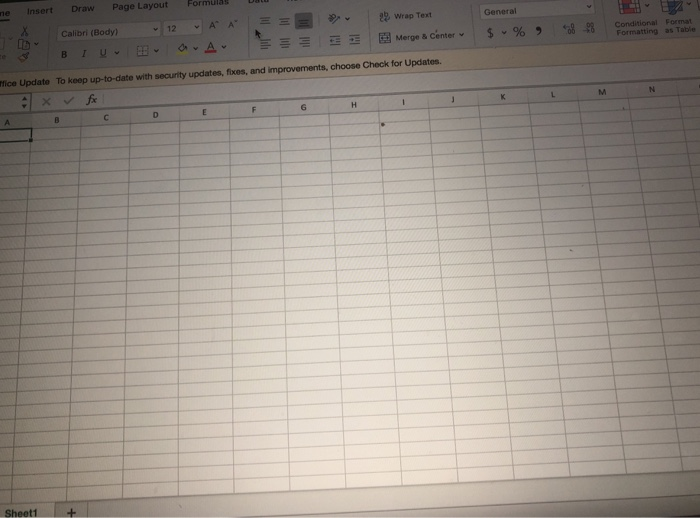Viewport: 700px width, 518px height.
Task: Select column M header
Action: coord(602,92)
